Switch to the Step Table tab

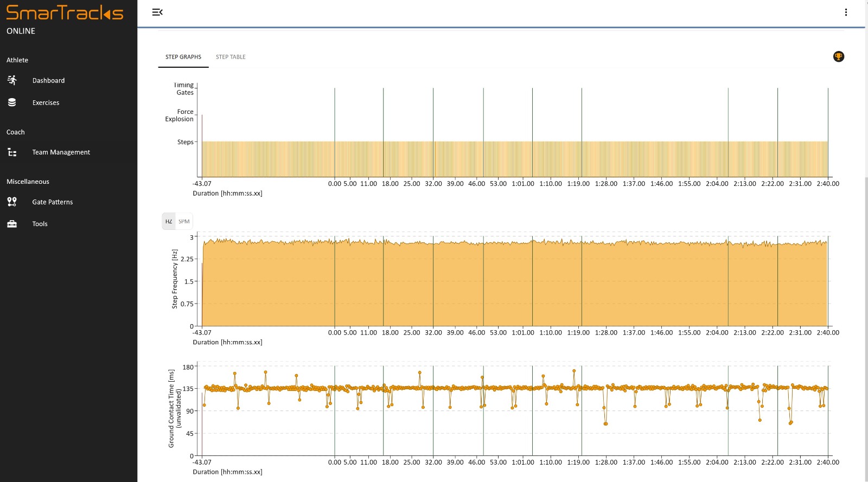coord(231,57)
